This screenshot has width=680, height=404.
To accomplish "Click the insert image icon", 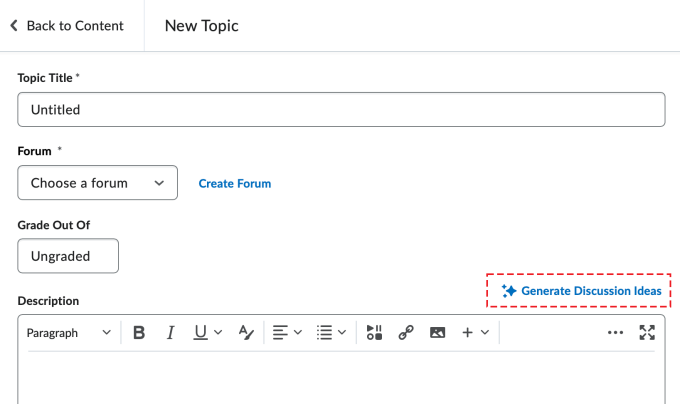I will 437,333.
